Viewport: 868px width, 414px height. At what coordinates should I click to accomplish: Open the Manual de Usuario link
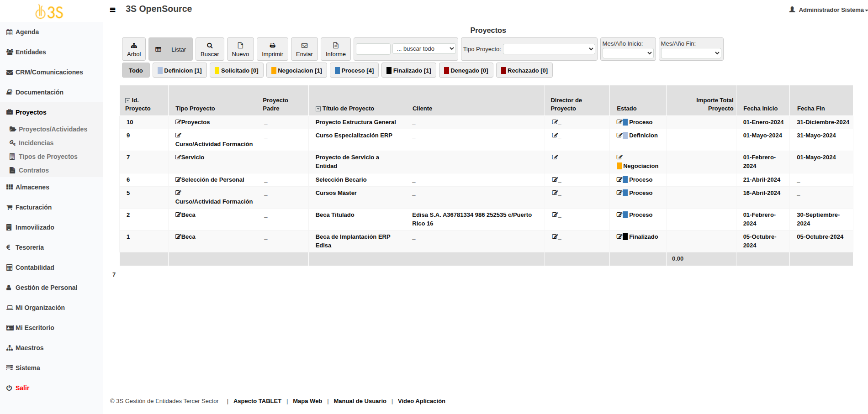pyautogui.click(x=360, y=401)
